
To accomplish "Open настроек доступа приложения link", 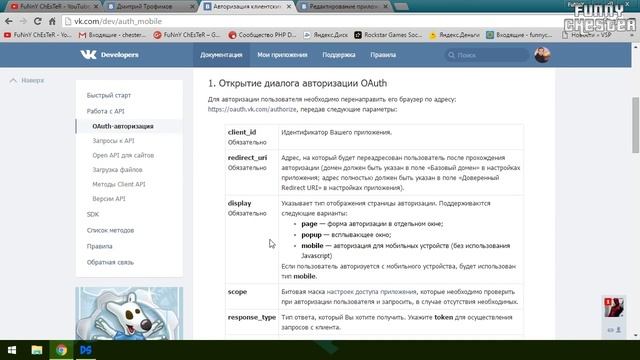I will coord(371,292).
